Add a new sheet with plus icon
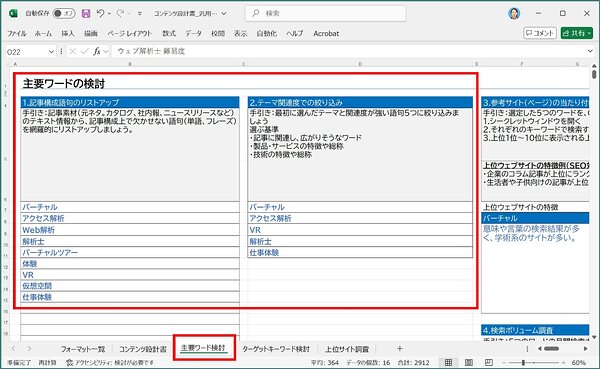This screenshot has height=369, width=600. pyautogui.click(x=400, y=348)
